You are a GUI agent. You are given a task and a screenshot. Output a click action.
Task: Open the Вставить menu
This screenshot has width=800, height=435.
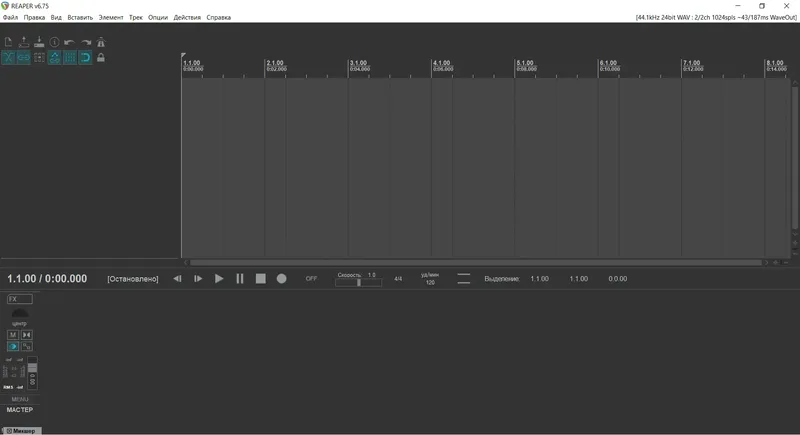click(80, 17)
